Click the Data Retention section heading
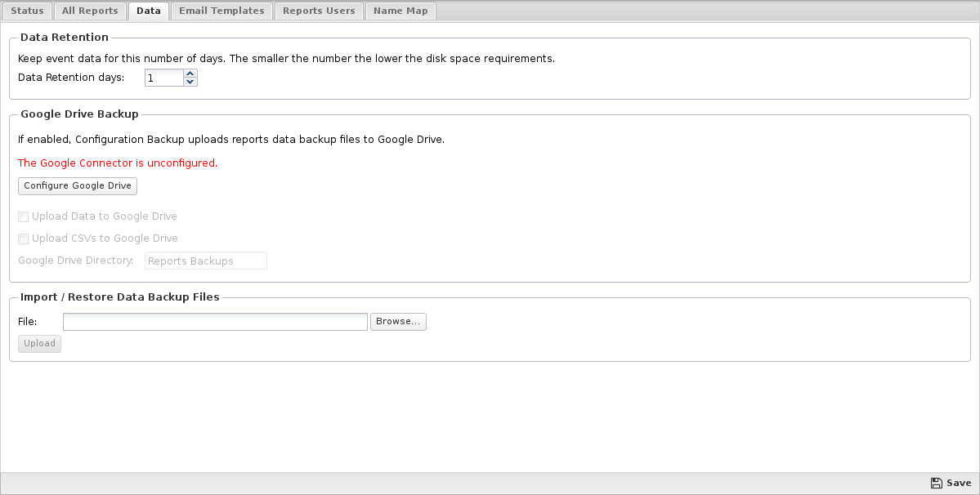Image resolution: width=980 pixels, height=495 pixels. coord(65,38)
